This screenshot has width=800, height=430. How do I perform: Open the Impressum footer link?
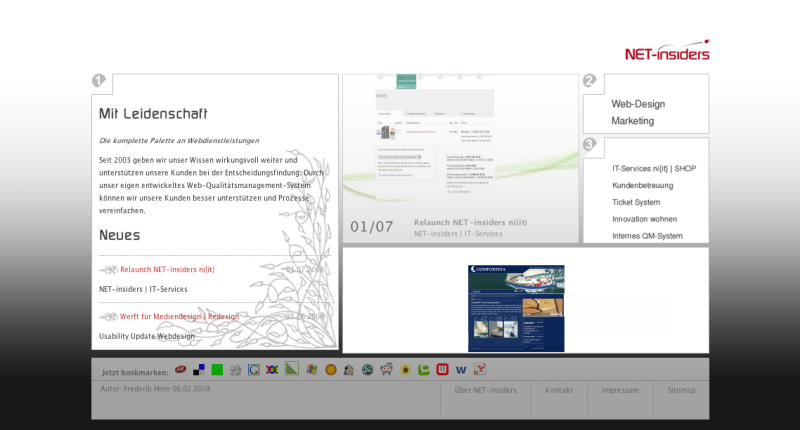click(620, 390)
